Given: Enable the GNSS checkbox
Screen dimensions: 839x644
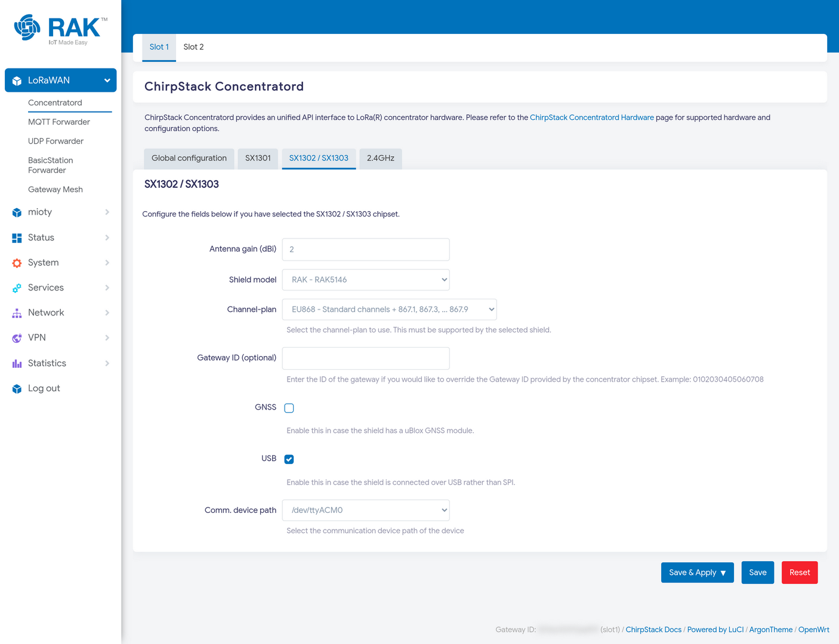Looking at the screenshot, I should tap(289, 408).
